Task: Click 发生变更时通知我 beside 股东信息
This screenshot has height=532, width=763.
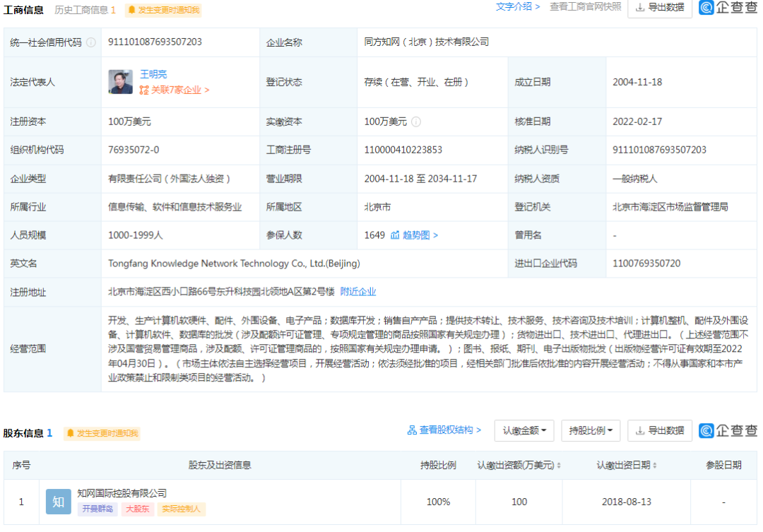Action: 102,433
